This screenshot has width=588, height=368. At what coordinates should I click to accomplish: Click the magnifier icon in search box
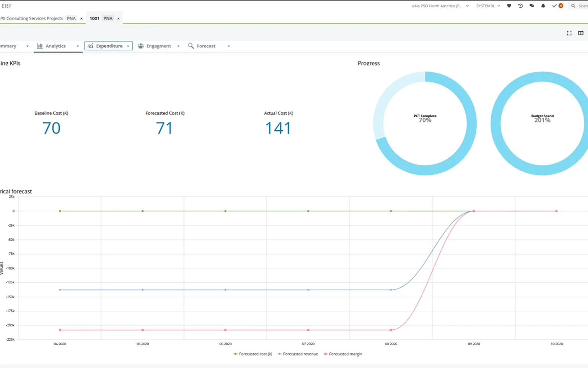(x=573, y=6)
